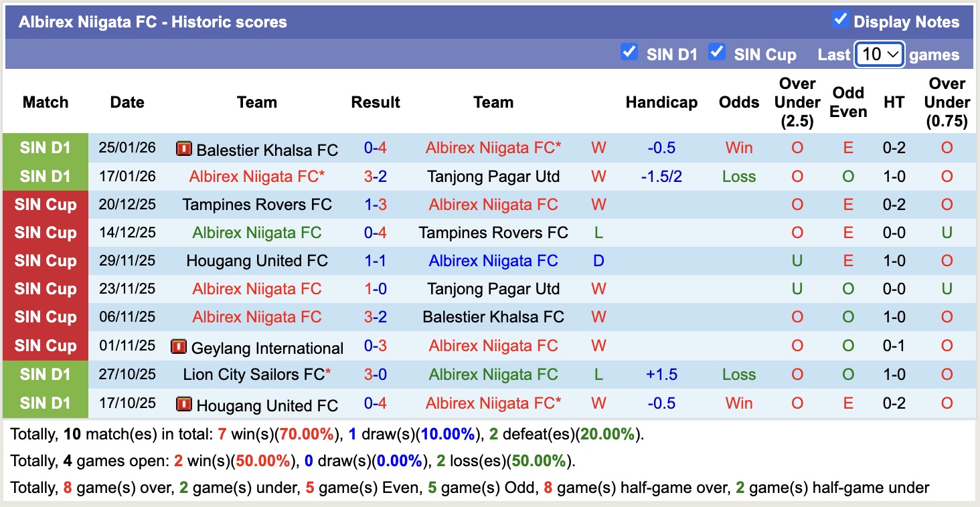Click the 0-4 result on 25/01/26
This screenshot has height=507, width=980.
click(x=376, y=148)
